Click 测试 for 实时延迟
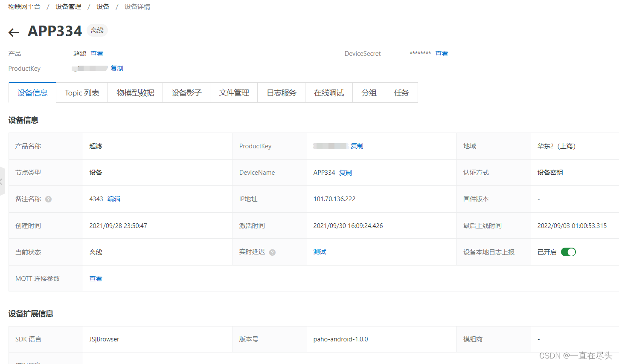 click(x=320, y=252)
